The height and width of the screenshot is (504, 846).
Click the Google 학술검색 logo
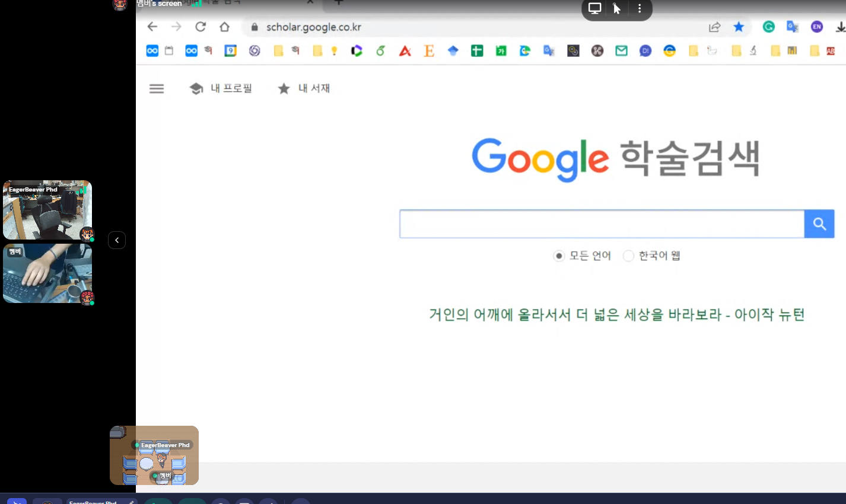[616, 159]
